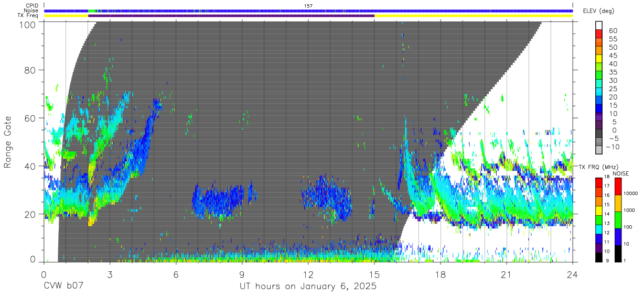The height and width of the screenshot is (297, 644).
Task: Click the 1000 label on NOISE color bar
Action: tap(630, 210)
